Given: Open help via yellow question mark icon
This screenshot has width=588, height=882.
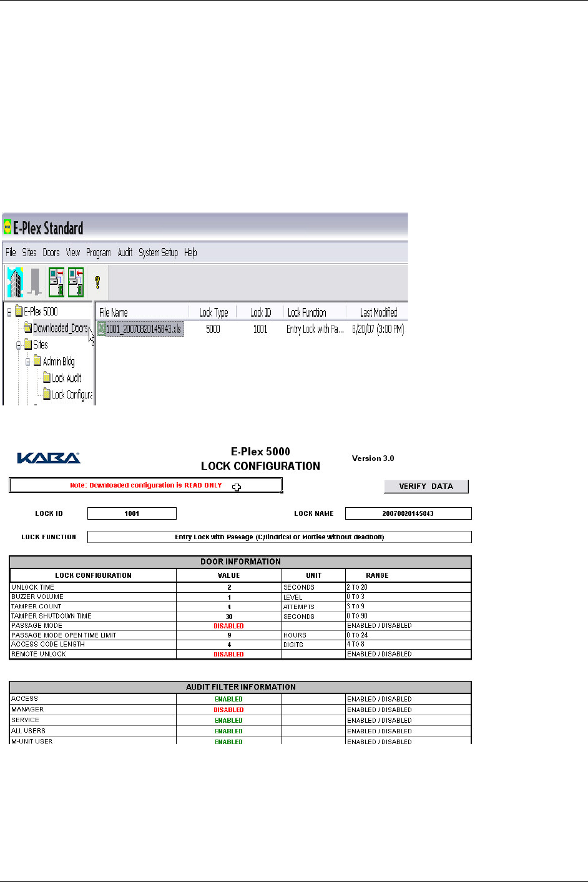Looking at the screenshot, I should tap(97, 282).
